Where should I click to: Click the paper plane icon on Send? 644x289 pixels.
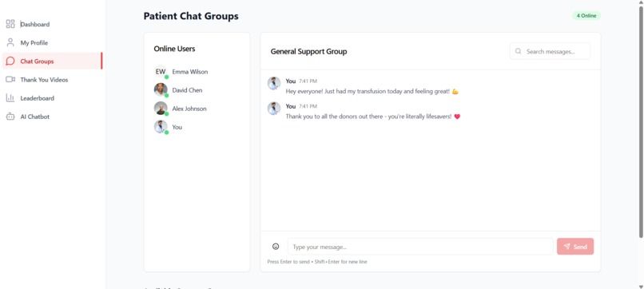tap(566, 247)
